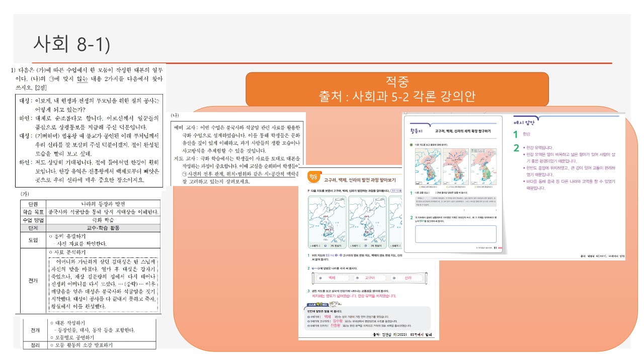Select the '학습 목표' table cell

[34, 212]
